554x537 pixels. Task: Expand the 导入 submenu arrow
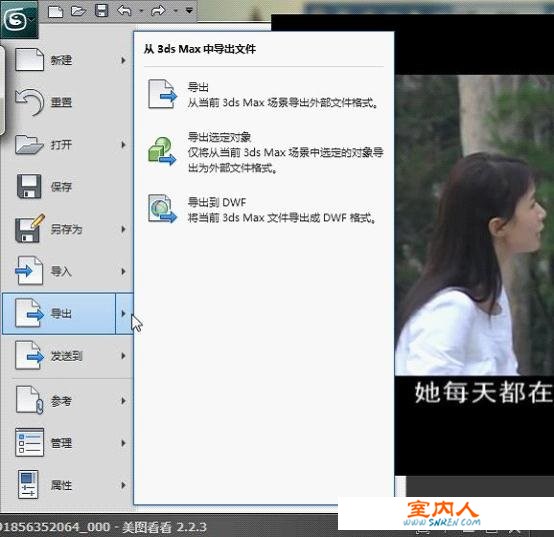pos(123,271)
